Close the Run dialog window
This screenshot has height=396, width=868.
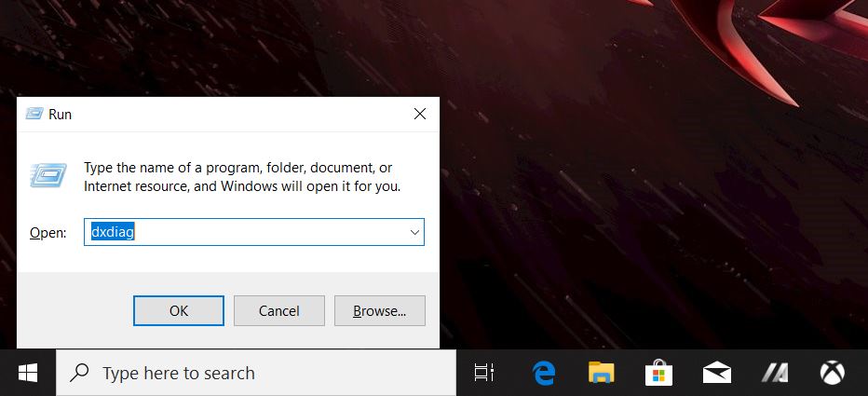pos(420,114)
